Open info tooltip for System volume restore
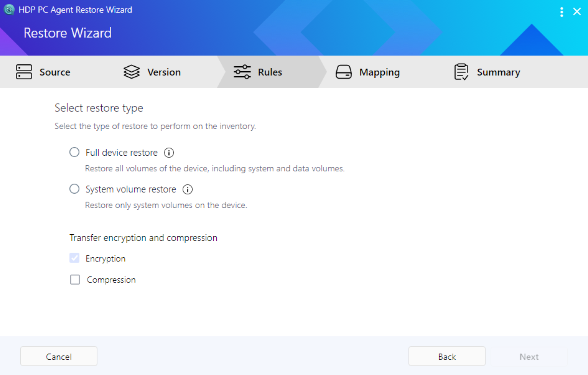 [x=187, y=189]
